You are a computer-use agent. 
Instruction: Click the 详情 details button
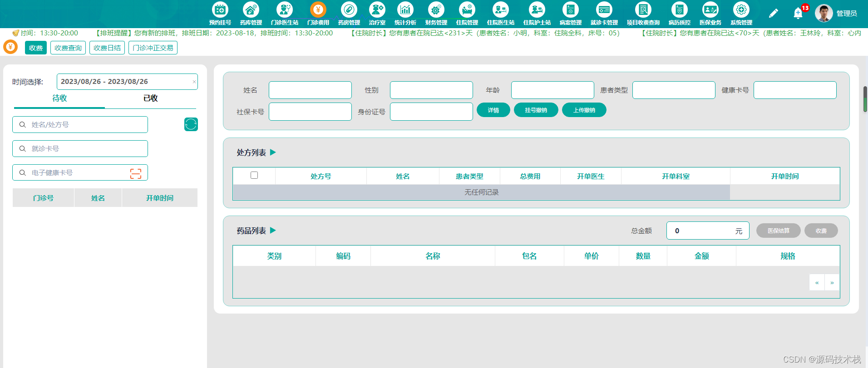493,110
